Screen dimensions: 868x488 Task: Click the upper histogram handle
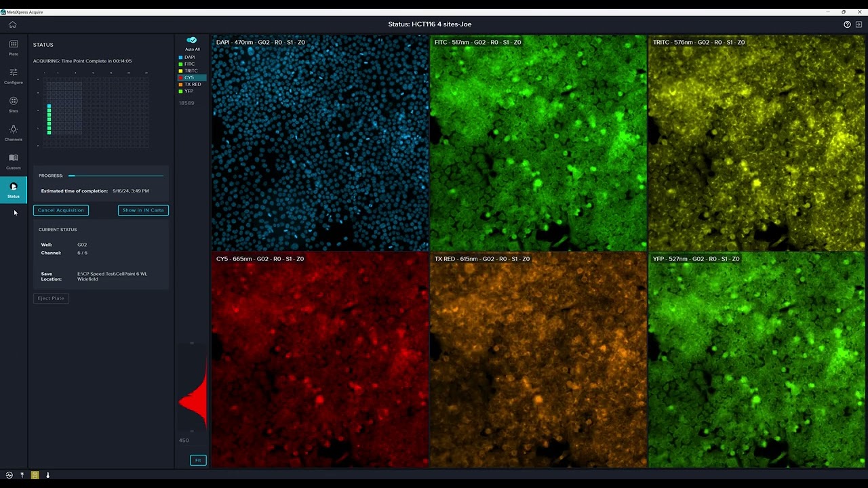click(192, 343)
